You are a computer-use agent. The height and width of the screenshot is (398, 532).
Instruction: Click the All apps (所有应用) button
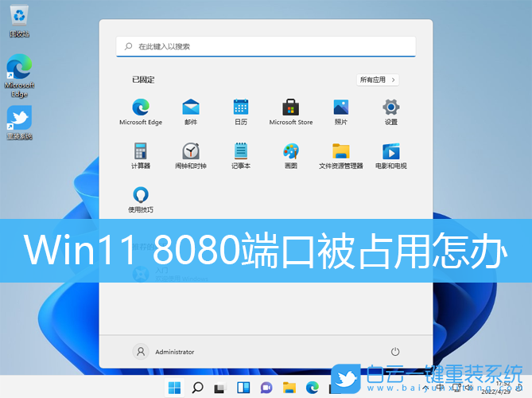pyautogui.click(x=378, y=80)
